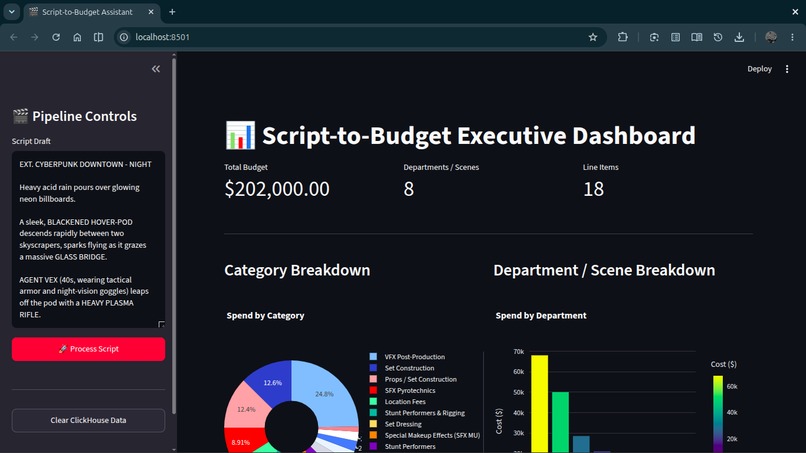Open the browser extensions puzzle icon
Image resolution: width=806 pixels, height=453 pixels.
[622, 37]
